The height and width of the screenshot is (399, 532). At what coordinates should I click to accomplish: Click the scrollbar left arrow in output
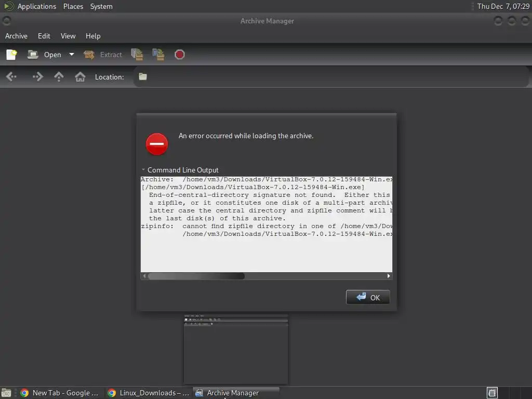[x=144, y=276]
